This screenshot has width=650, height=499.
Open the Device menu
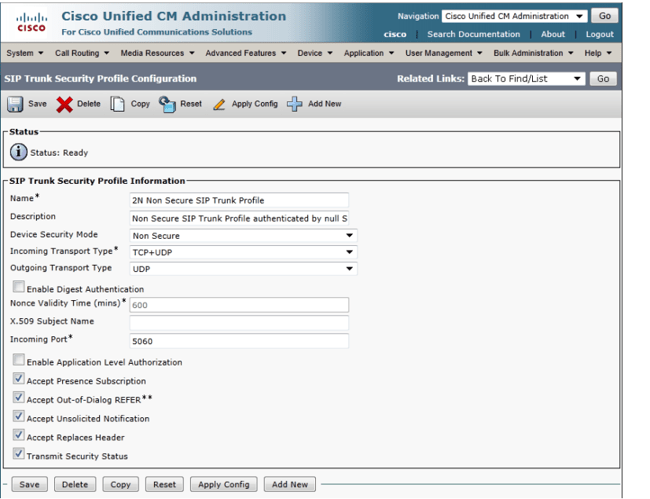point(315,53)
